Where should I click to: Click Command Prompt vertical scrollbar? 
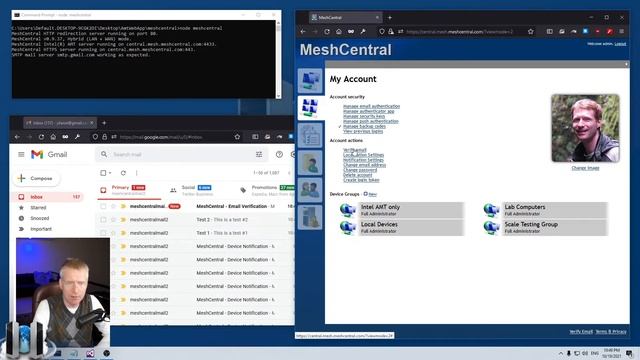[x=278, y=59]
